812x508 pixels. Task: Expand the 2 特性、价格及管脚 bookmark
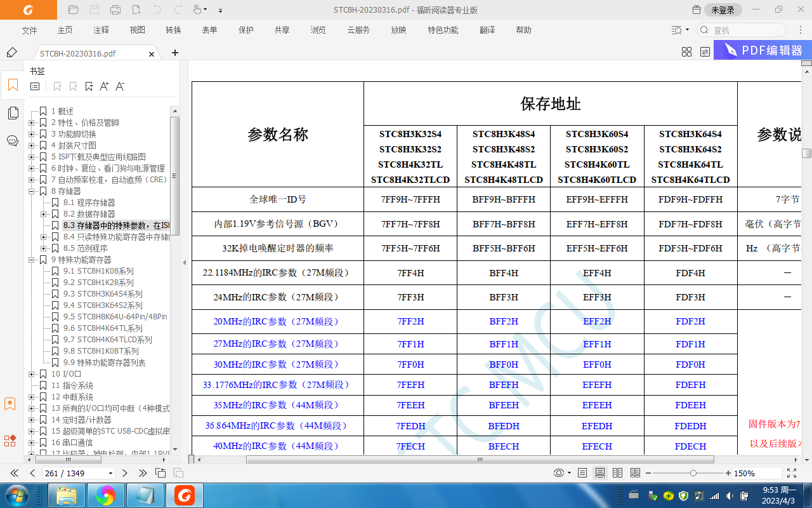(x=32, y=123)
